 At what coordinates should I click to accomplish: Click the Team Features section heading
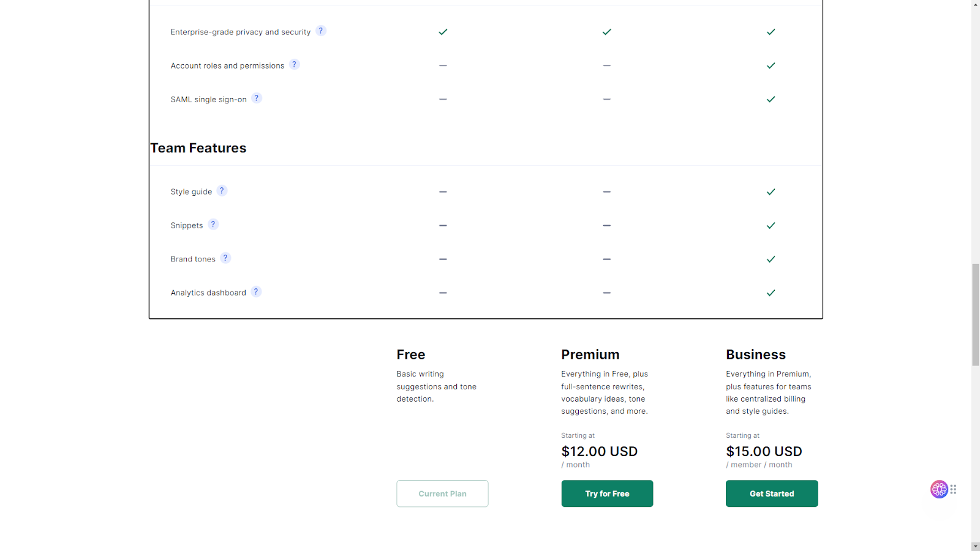tap(198, 148)
